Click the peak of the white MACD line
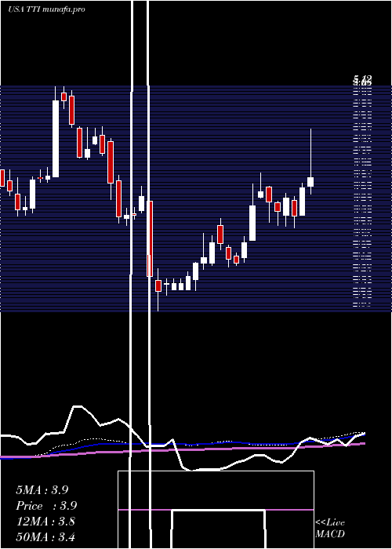 (78, 406)
